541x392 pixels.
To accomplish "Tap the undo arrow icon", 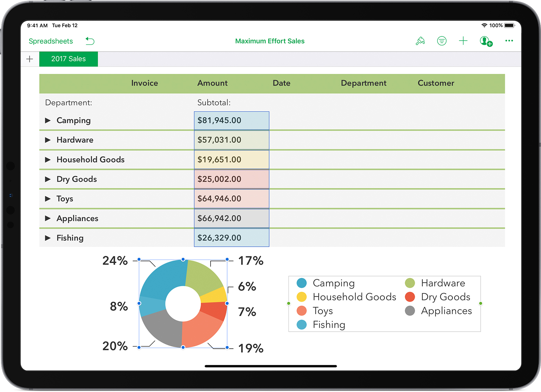I will click(90, 41).
